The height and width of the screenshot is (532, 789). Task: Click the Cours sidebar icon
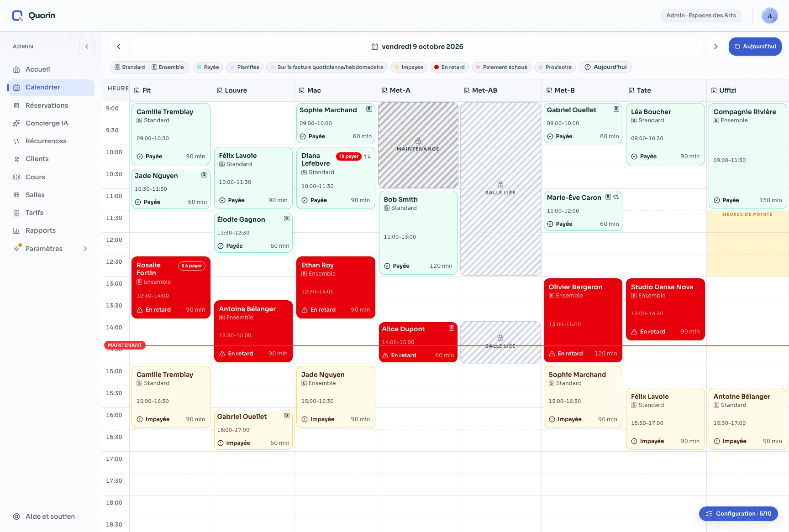16,177
